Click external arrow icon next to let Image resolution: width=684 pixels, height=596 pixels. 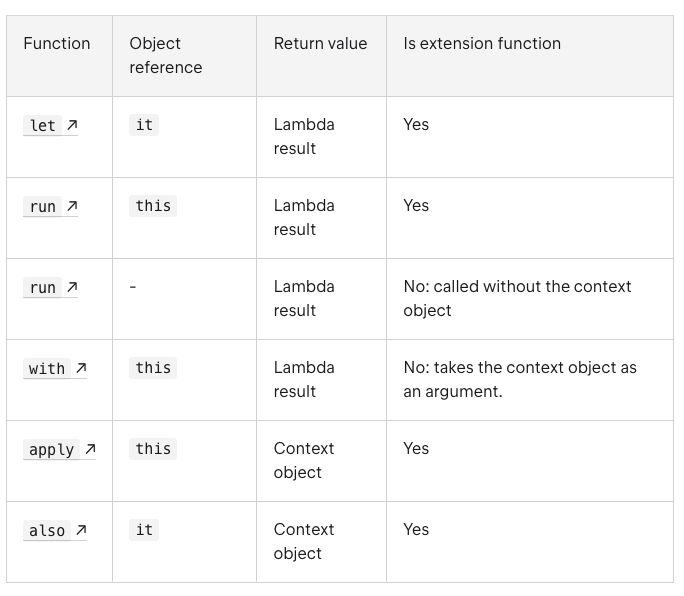(x=72, y=125)
